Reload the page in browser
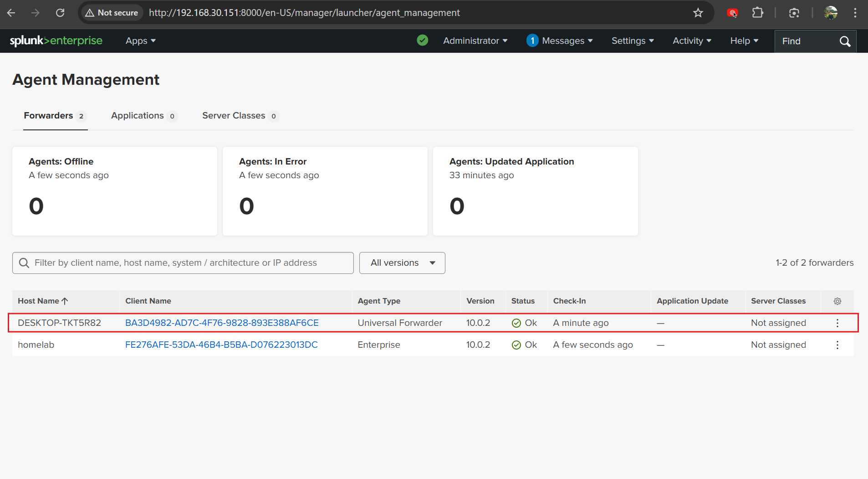868x479 pixels. [60, 13]
